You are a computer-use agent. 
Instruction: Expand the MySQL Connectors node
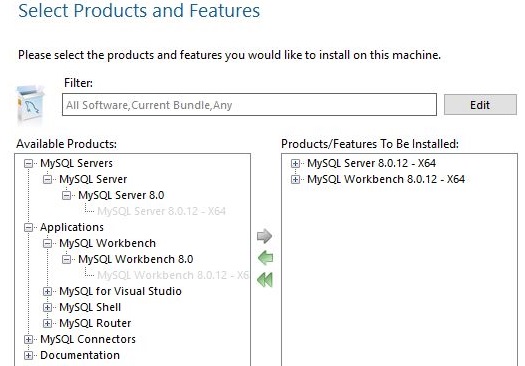pos(28,340)
